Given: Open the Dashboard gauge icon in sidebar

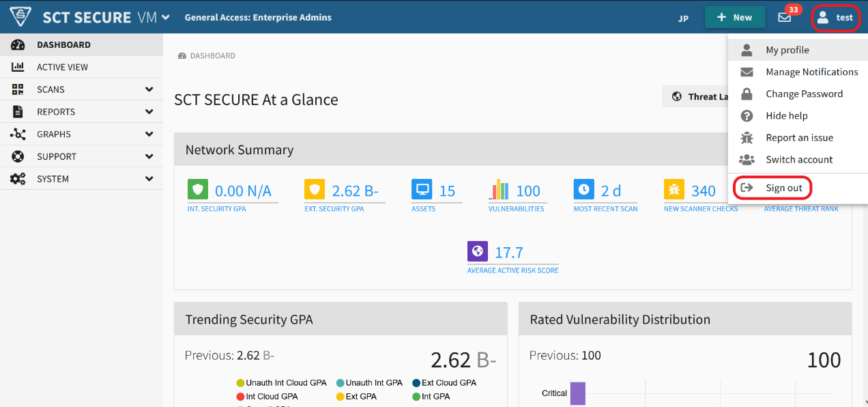Looking at the screenshot, I should pos(18,45).
